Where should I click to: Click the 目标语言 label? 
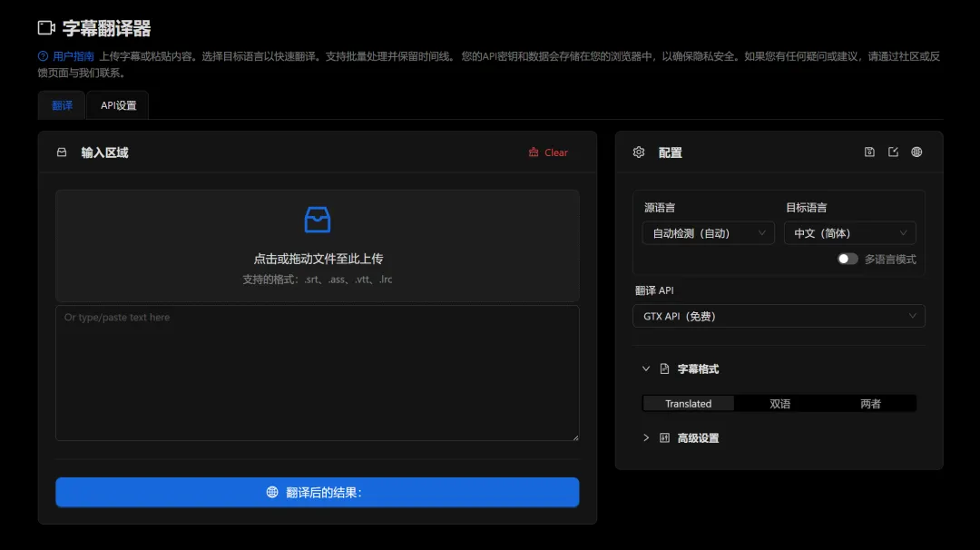(807, 208)
